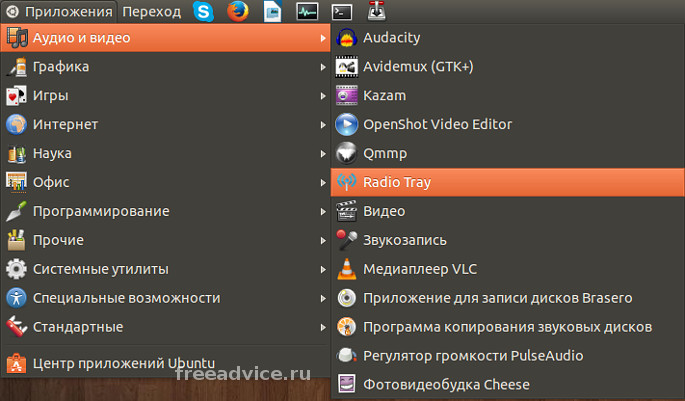Select the Наука category

tap(166, 153)
